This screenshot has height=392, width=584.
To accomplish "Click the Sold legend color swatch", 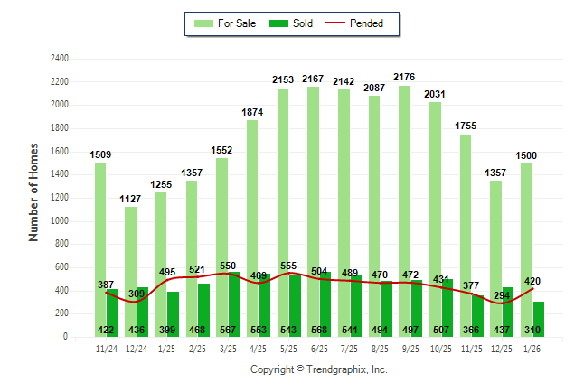I will click(278, 23).
